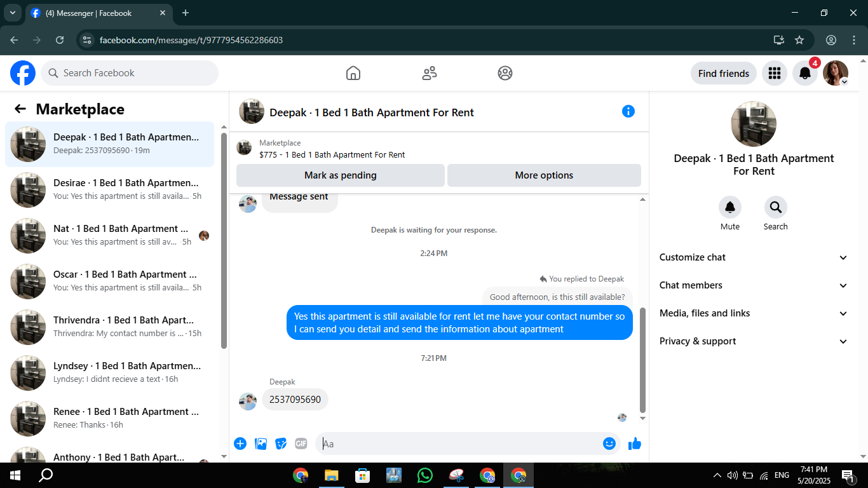Click the large listing thumbnail in info panel

coord(754,124)
